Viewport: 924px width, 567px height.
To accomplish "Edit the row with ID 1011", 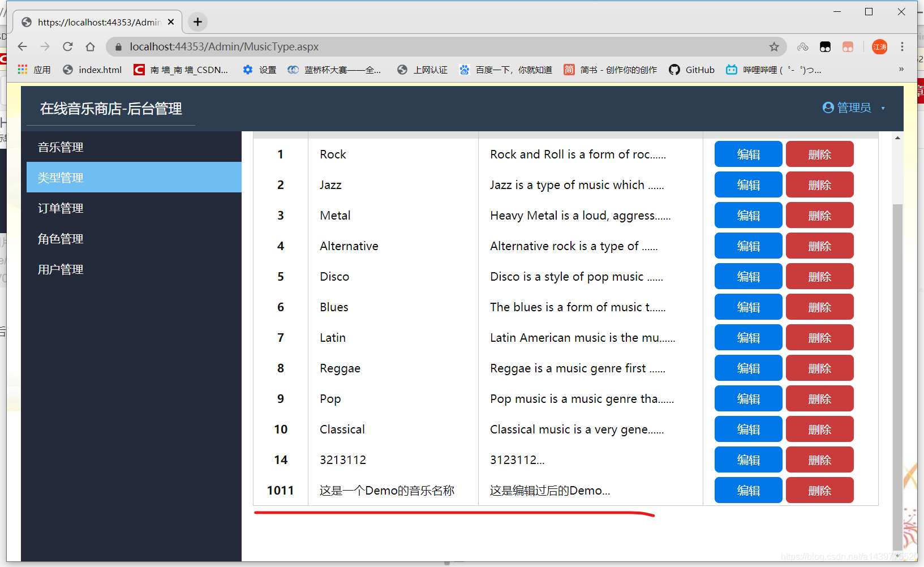I will 749,491.
